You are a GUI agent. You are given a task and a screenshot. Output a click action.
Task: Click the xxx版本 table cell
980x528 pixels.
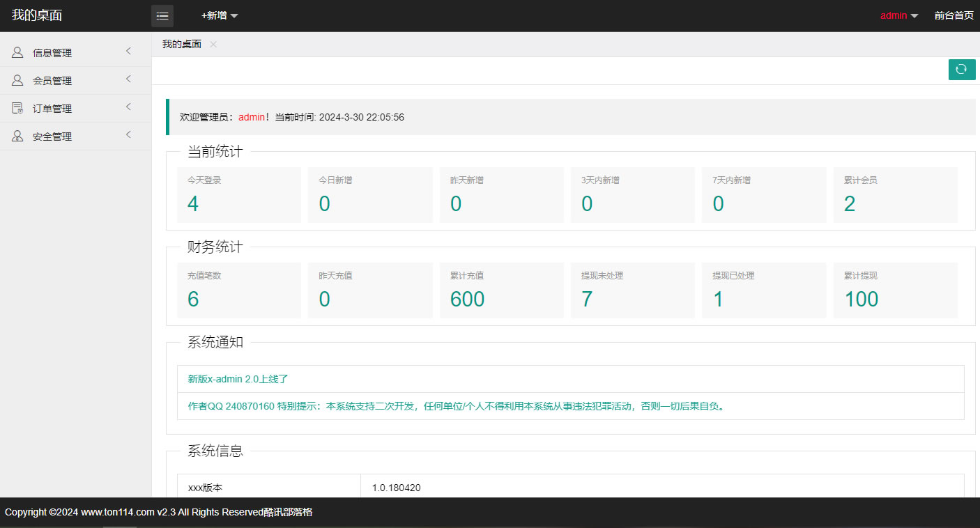pyautogui.click(x=269, y=488)
